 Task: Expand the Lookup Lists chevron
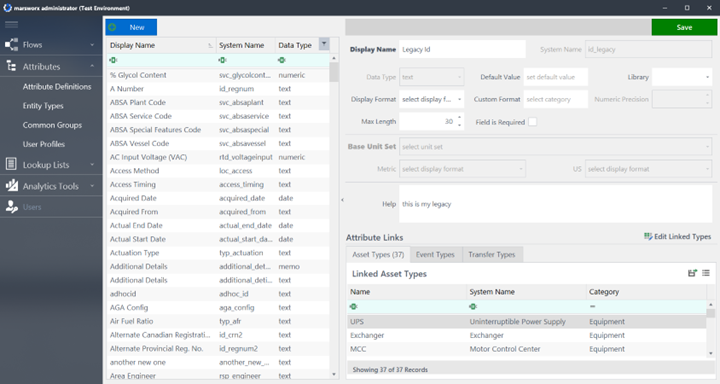click(x=92, y=164)
